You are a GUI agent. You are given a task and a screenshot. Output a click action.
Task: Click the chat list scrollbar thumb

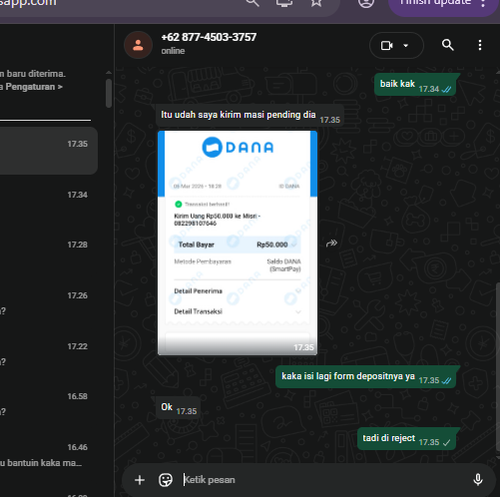tap(109, 93)
